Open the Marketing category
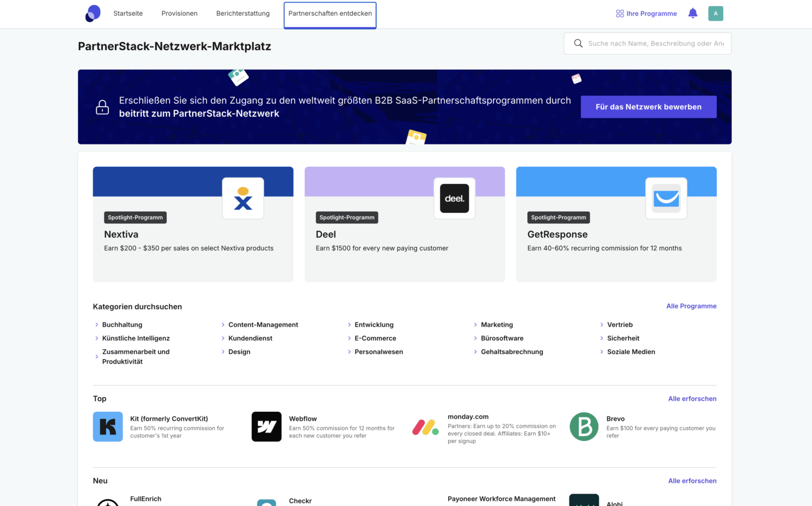This screenshot has height=506, width=812. 497,325
